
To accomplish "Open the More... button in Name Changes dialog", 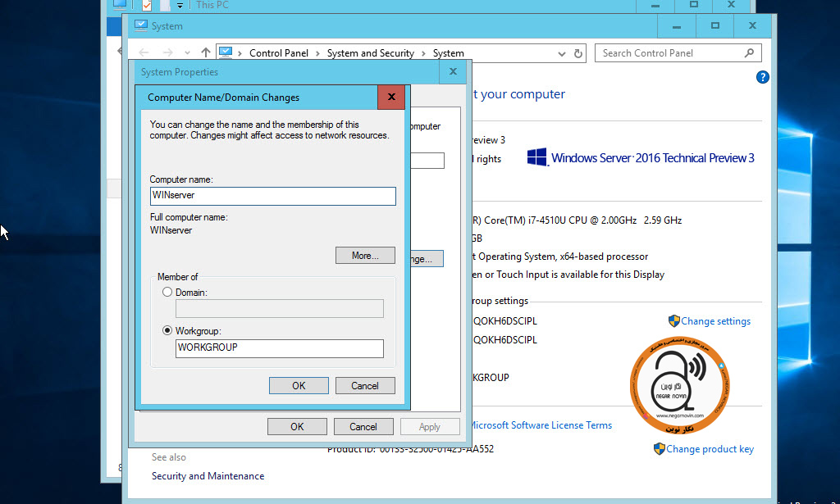I will click(x=365, y=256).
